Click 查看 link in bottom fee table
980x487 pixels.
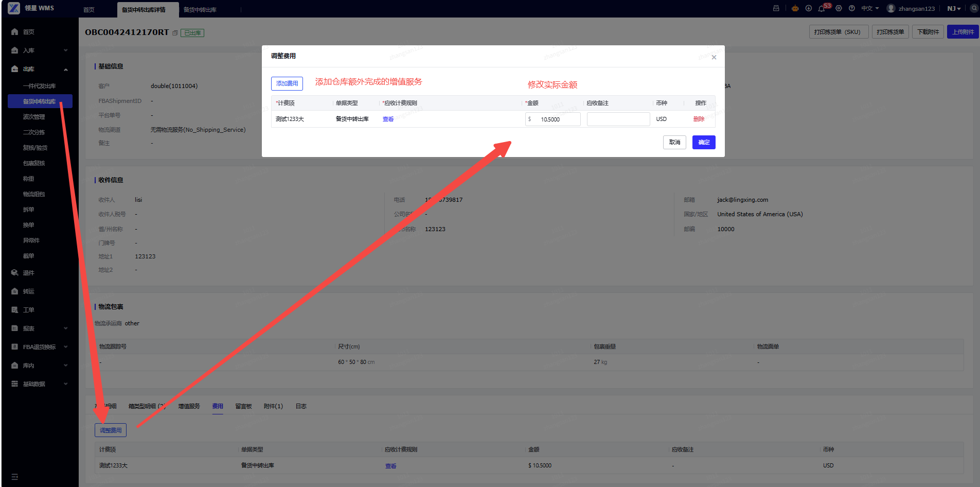point(390,466)
